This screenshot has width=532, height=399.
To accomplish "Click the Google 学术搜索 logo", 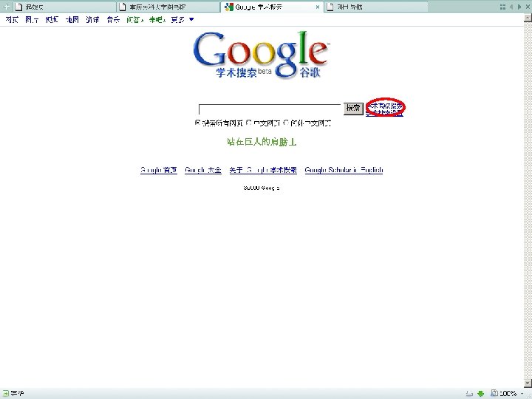I will pos(262,55).
